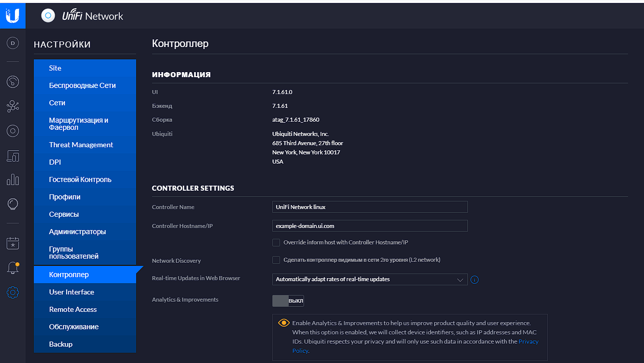Select Администраторы in the settings menu
Image resolution: width=644 pixels, height=363 pixels.
coord(85,232)
